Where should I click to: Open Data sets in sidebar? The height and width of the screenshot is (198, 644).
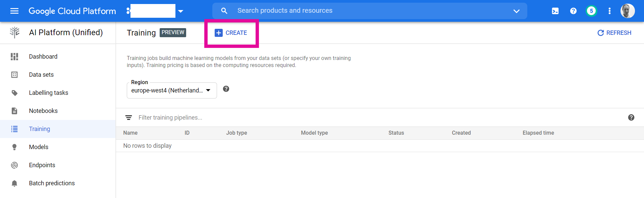pyautogui.click(x=41, y=75)
